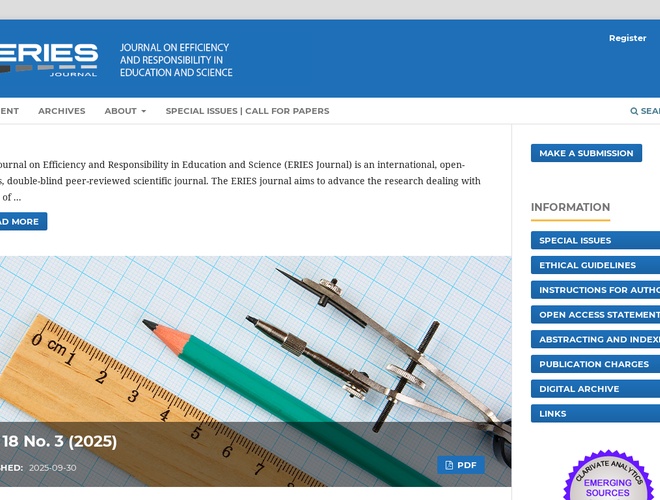Open the Links sidebar item
The width and height of the screenshot is (660, 500).
553,413
